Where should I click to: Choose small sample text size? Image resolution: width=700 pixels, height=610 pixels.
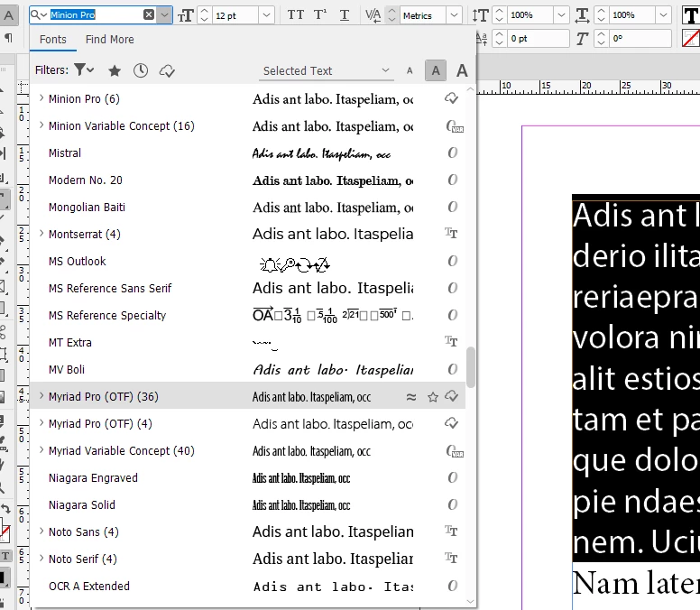(x=410, y=70)
